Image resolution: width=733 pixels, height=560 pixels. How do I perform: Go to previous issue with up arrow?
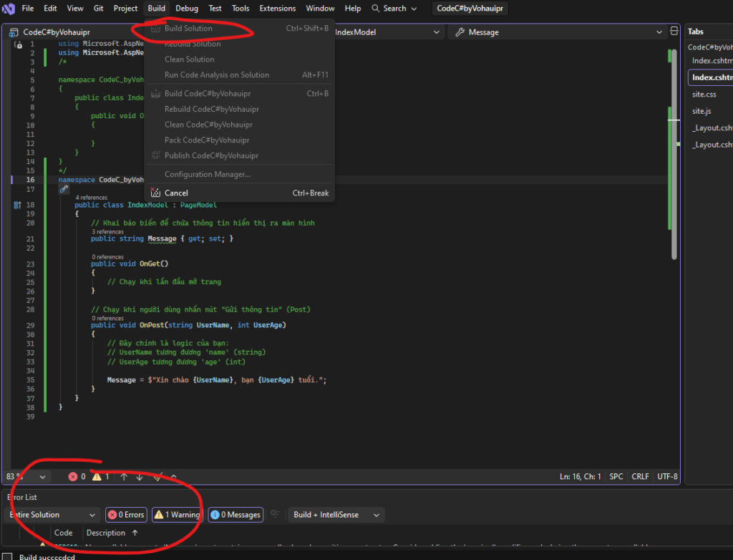[124, 476]
